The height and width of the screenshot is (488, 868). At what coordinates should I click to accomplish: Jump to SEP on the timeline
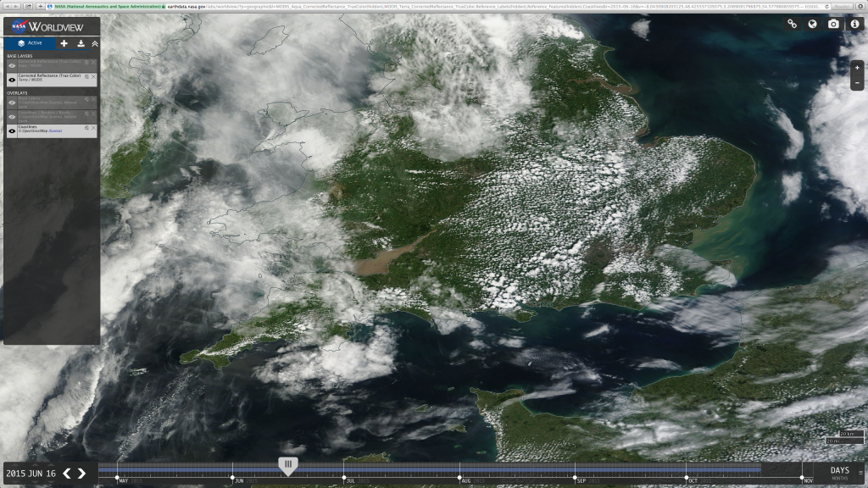(581, 481)
